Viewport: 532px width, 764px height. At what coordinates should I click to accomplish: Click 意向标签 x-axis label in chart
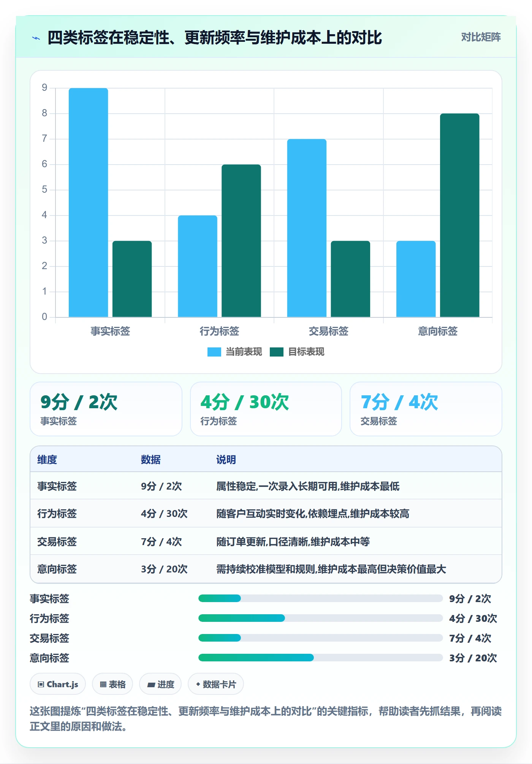(x=438, y=331)
